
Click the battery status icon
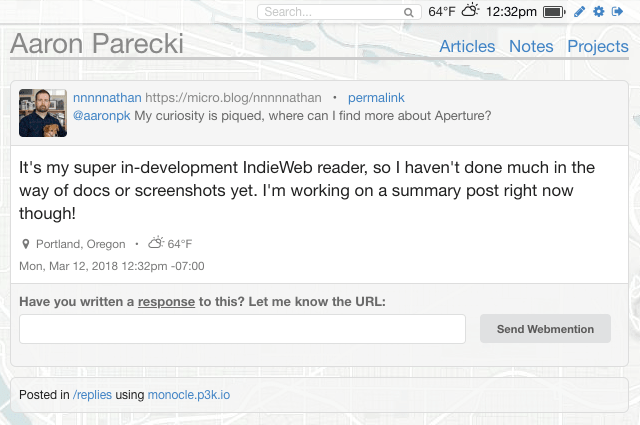pos(554,12)
